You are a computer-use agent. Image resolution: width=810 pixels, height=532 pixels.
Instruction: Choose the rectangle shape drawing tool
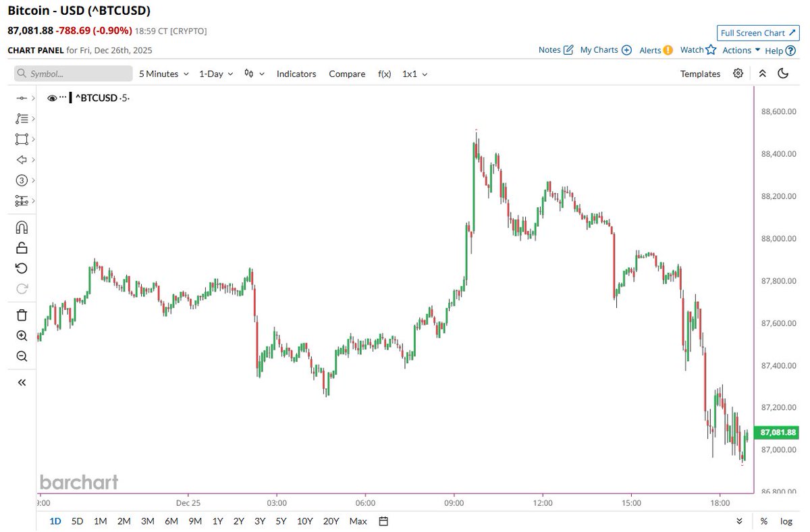pyautogui.click(x=22, y=139)
